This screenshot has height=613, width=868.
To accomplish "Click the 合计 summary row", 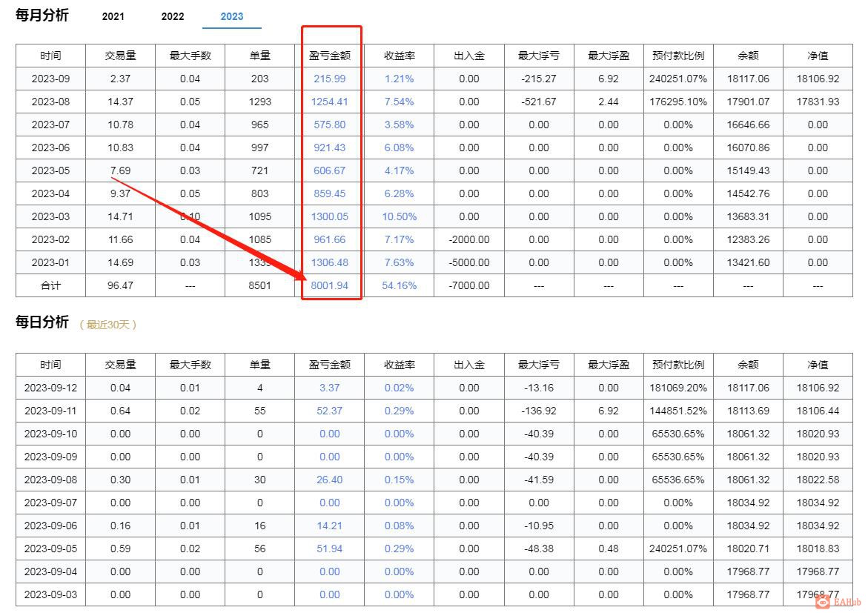I will pyautogui.click(x=50, y=285).
